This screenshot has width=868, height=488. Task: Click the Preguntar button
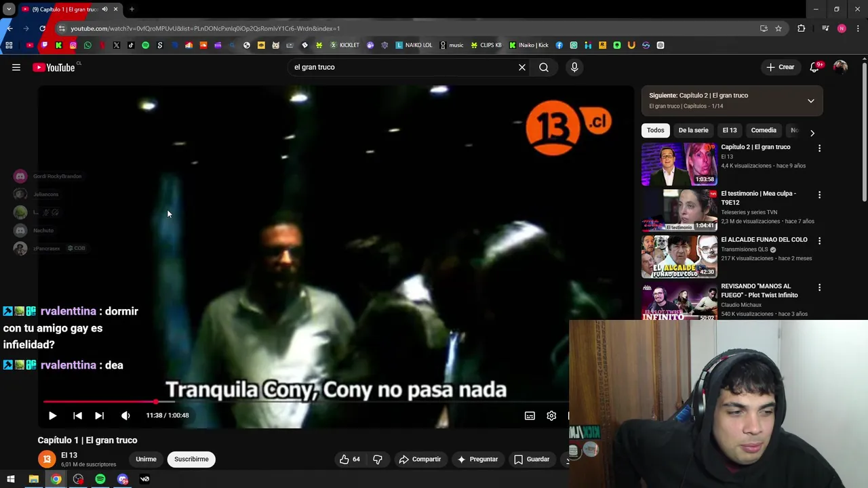point(477,460)
